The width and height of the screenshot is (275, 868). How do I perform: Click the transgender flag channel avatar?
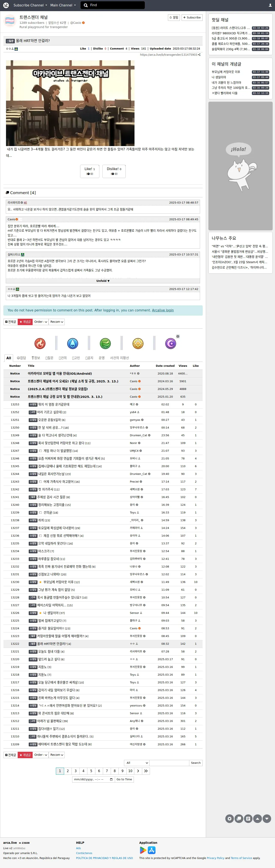click(x=10, y=21)
